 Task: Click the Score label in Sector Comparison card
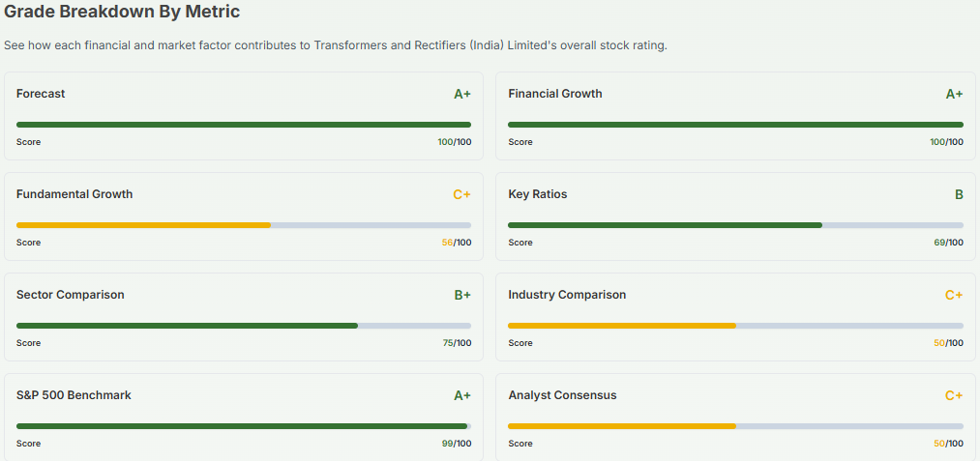pyautogui.click(x=29, y=343)
